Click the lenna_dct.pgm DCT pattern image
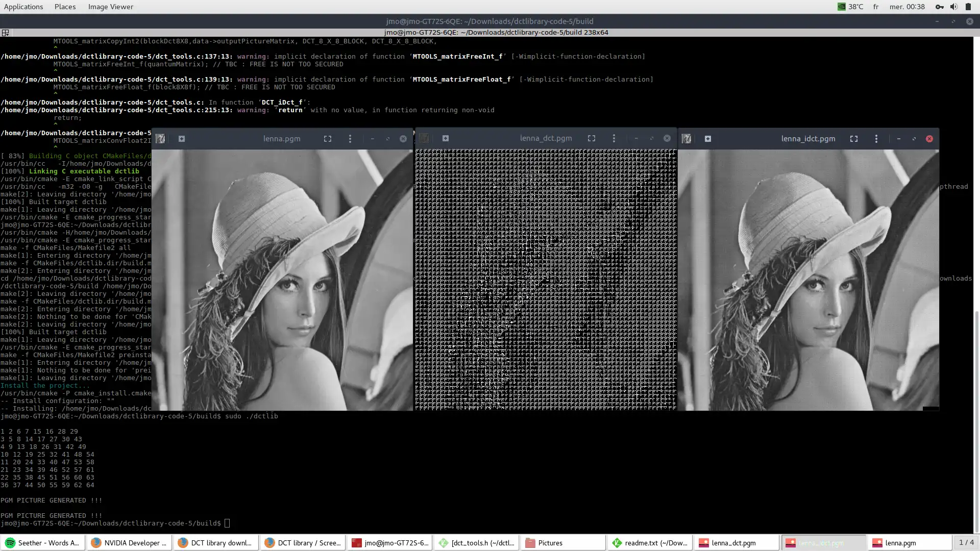 546,279
